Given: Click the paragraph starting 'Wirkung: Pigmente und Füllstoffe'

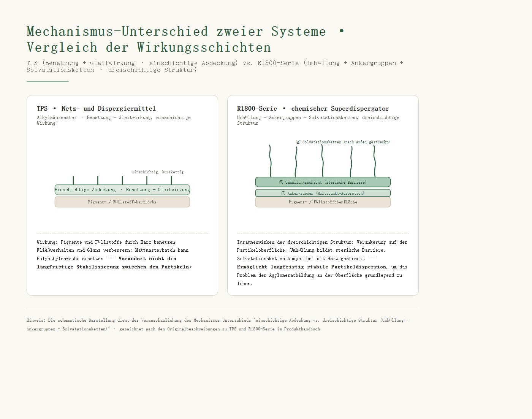Looking at the screenshot, I should click(114, 254).
